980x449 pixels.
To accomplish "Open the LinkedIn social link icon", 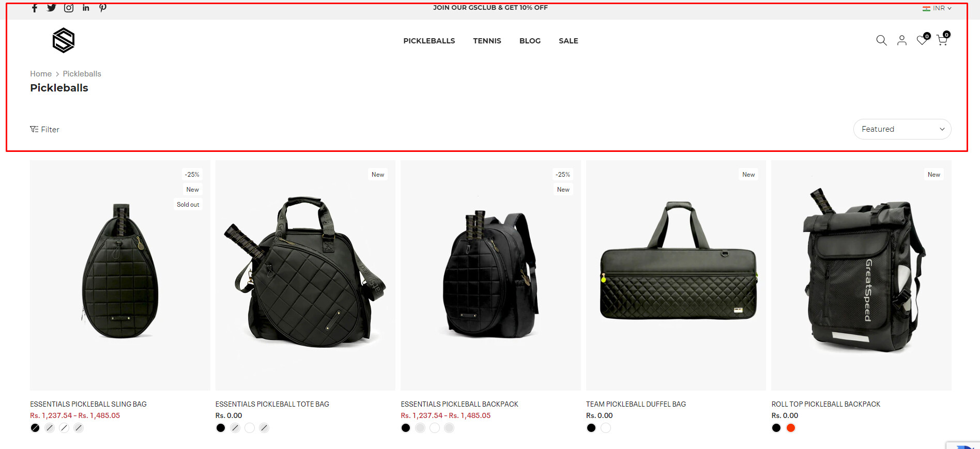I will tap(86, 8).
